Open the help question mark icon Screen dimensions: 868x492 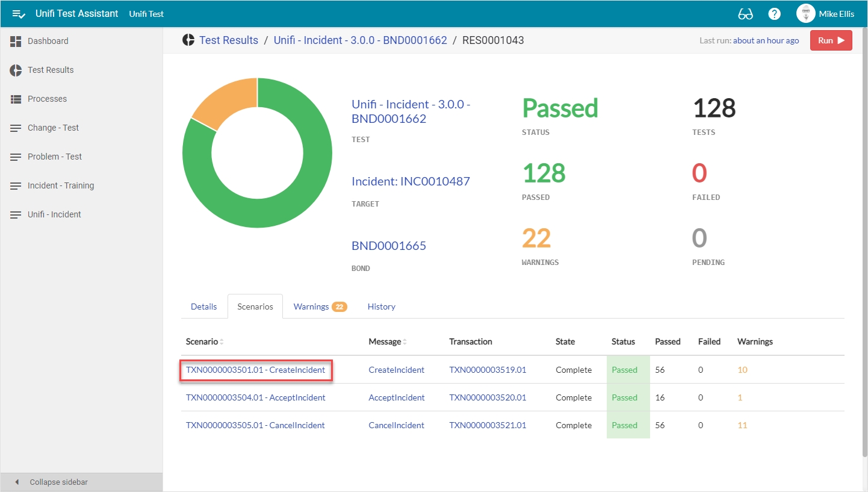point(775,14)
